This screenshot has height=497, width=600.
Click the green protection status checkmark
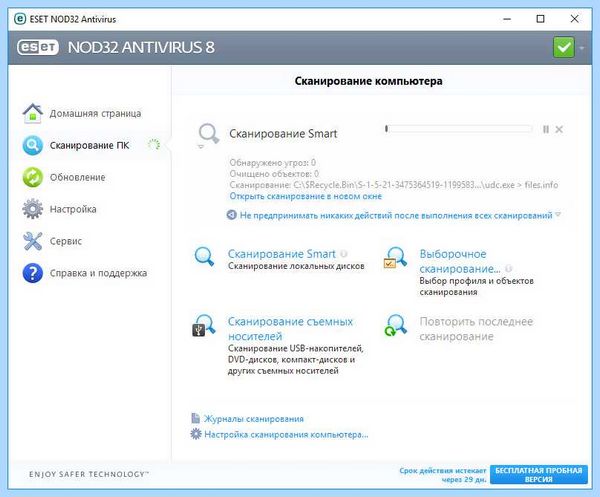tap(564, 47)
